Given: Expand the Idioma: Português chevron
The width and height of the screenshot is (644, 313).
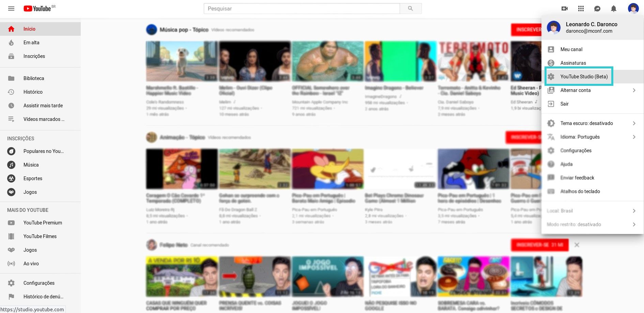Looking at the screenshot, I should [x=634, y=137].
